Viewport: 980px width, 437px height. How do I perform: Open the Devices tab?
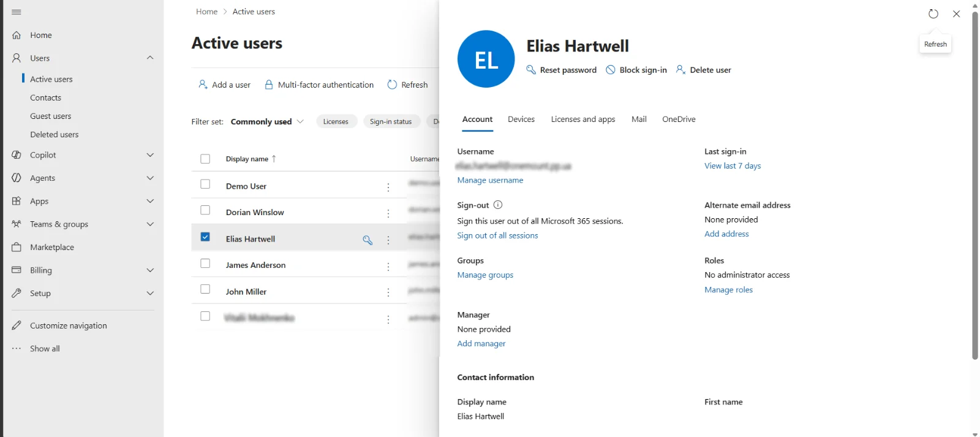521,119
